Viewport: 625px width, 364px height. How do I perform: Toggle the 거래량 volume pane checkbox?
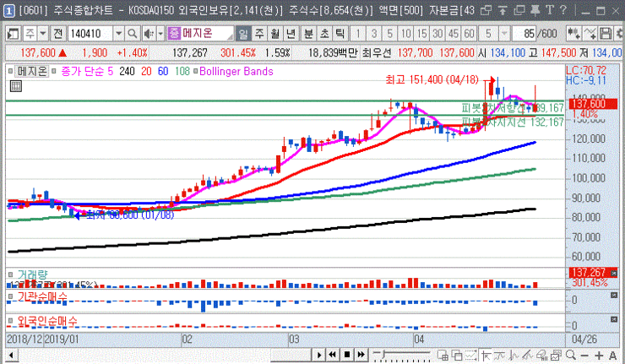pos(10,274)
